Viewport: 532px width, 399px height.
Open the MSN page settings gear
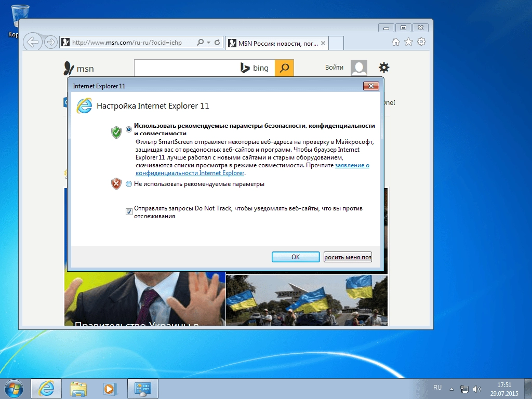click(384, 68)
